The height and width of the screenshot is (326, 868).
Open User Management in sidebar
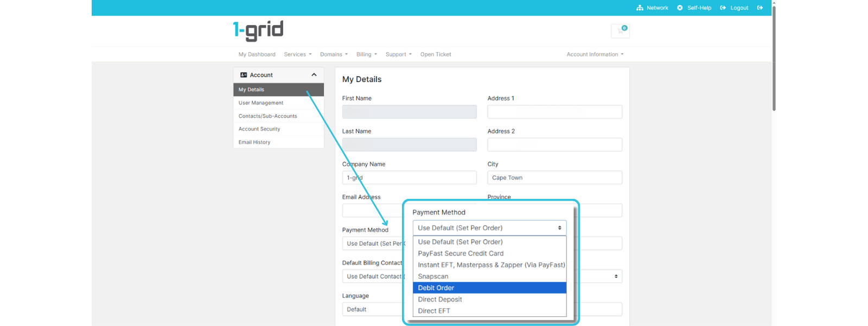tap(261, 103)
